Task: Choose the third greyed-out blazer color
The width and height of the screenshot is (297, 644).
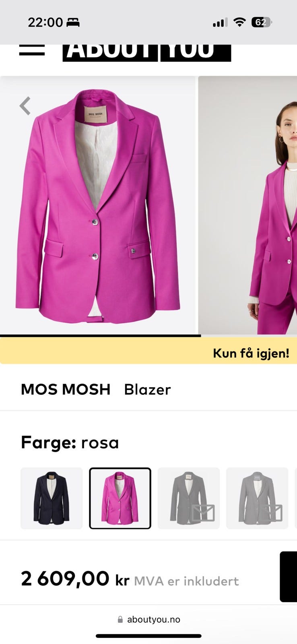Action: pyautogui.click(x=189, y=498)
